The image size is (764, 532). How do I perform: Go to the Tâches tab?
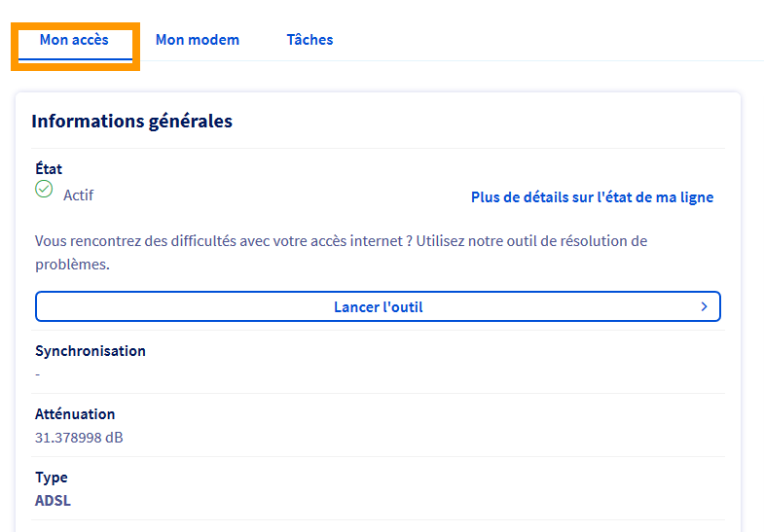[309, 40]
